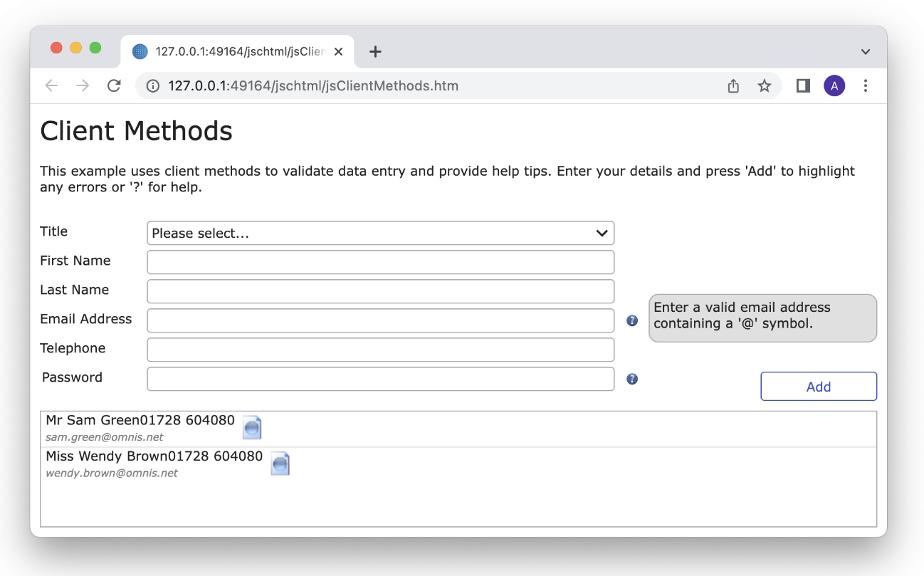Click the Title label

(54, 231)
